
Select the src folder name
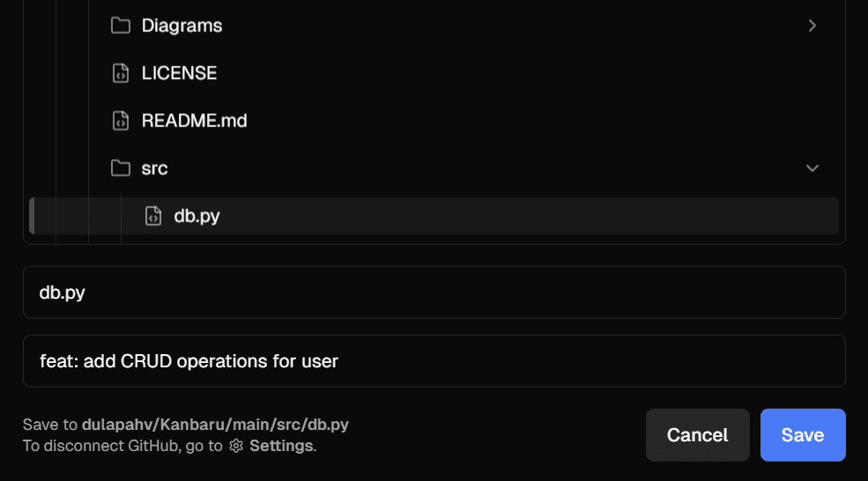[154, 167]
